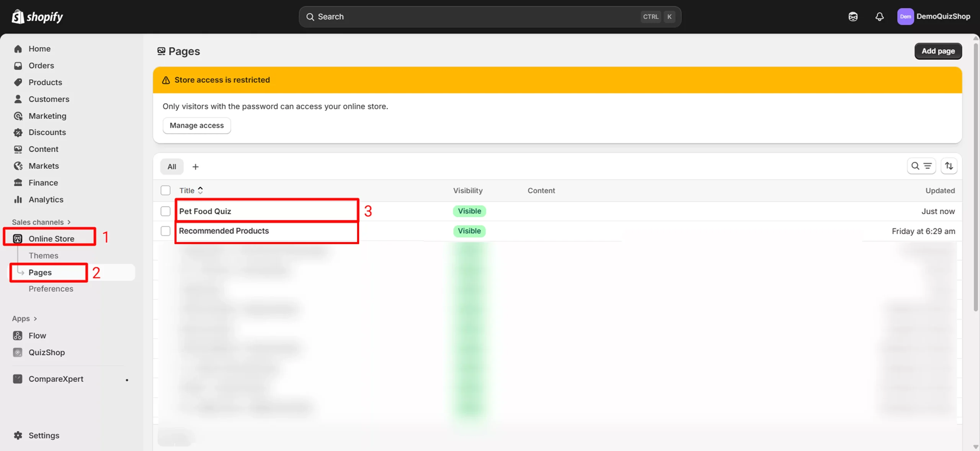
Task: Expand the Apps section chevron
Action: (x=35, y=319)
